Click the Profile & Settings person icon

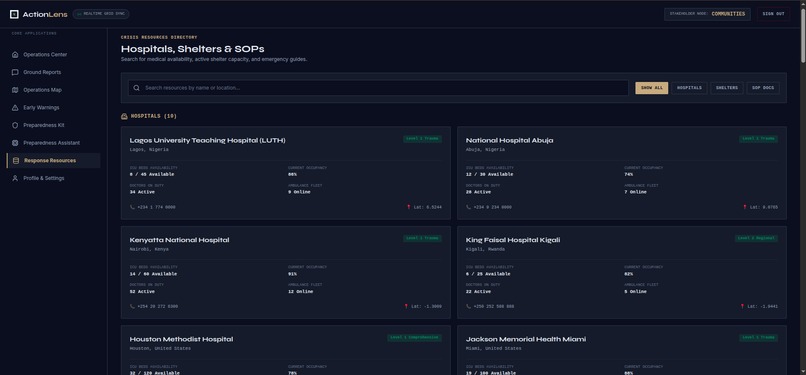(15, 178)
